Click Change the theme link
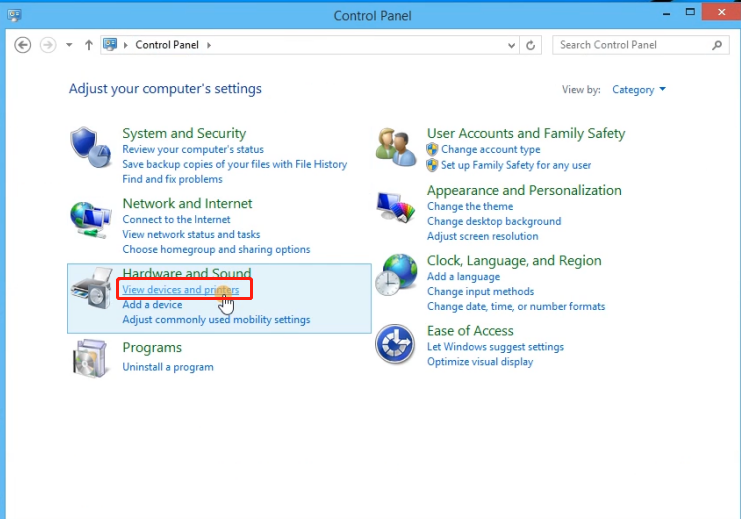Screen dimensions: 741x519 click(470, 207)
